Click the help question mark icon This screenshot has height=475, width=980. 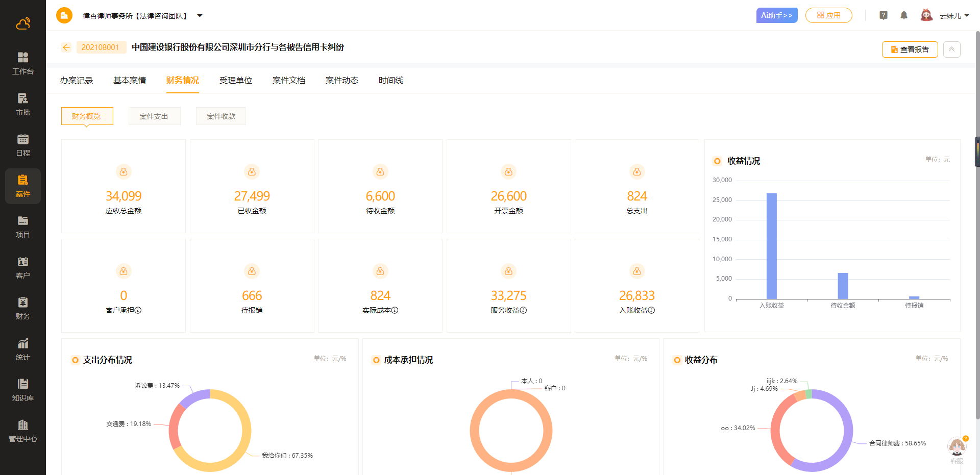(x=884, y=15)
